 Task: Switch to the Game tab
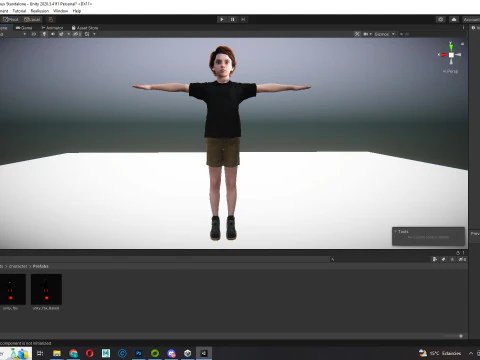24,28
